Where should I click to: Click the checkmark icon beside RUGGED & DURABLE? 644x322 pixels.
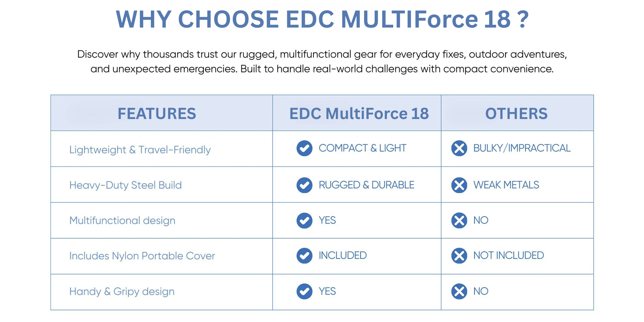click(304, 185)
